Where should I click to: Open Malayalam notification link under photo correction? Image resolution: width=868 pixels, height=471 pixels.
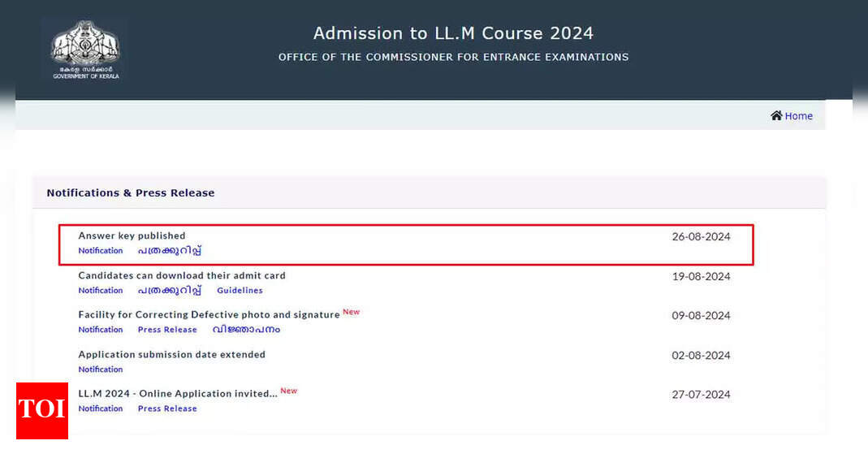coord(246,330)
